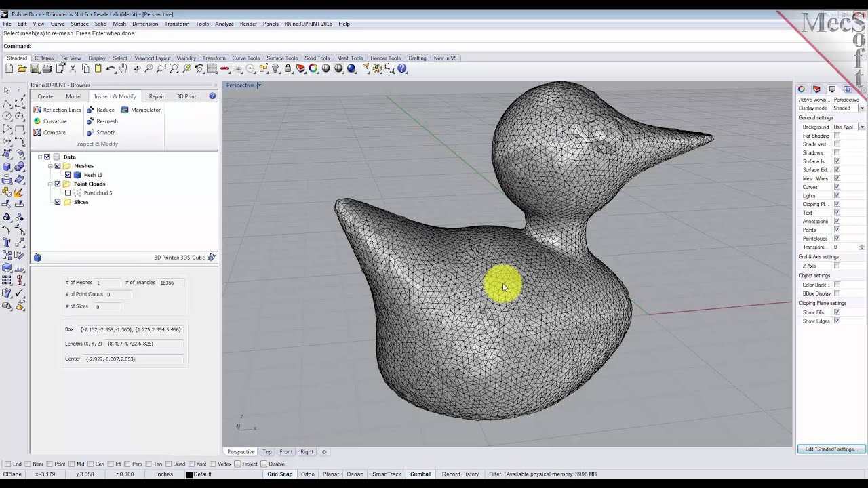Switch to the 3D Print tab

tap(186, 96)
